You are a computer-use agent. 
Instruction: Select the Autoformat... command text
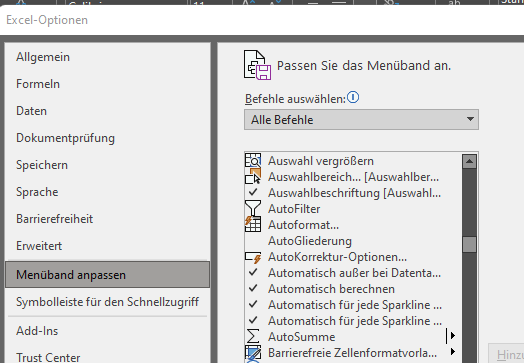tap(303, 225)
